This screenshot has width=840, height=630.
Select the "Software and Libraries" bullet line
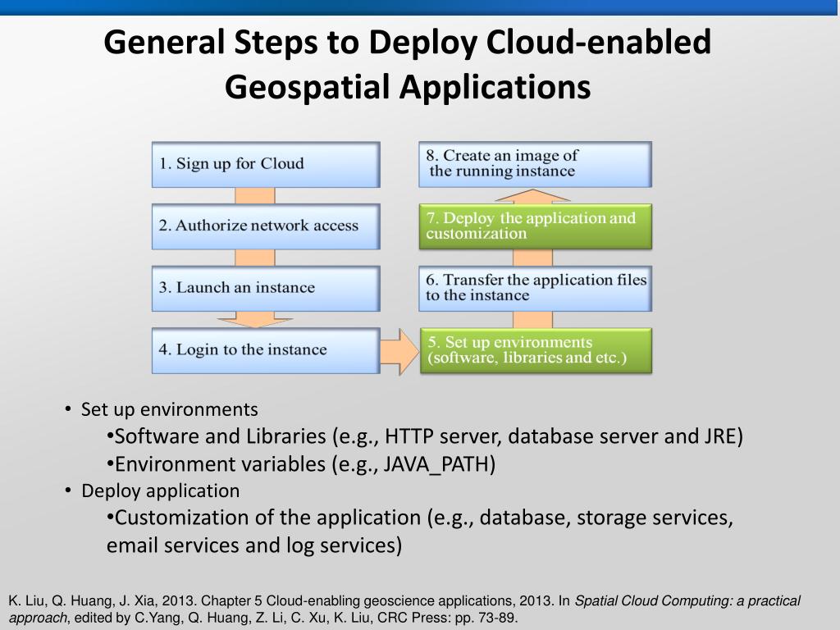[x=425, y=436]
